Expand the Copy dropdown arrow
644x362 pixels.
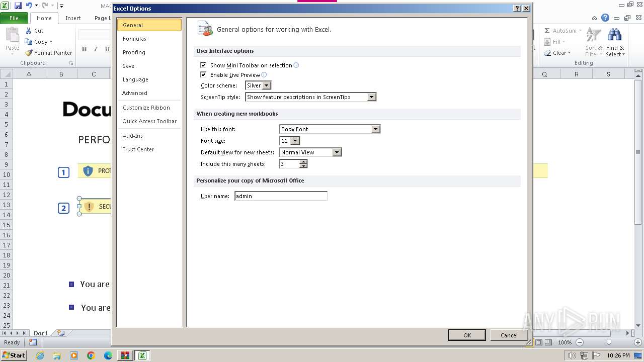coord(51,42)
